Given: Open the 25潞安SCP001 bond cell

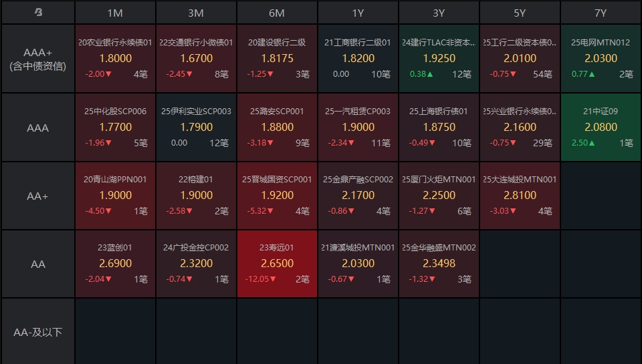Looking at the screenshot, I should (x=277, y=127).
